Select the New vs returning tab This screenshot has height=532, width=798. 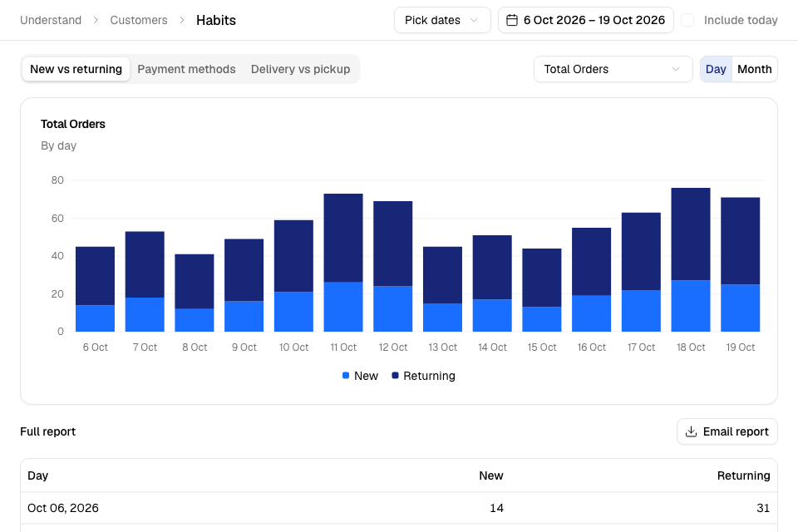[76, 69]
